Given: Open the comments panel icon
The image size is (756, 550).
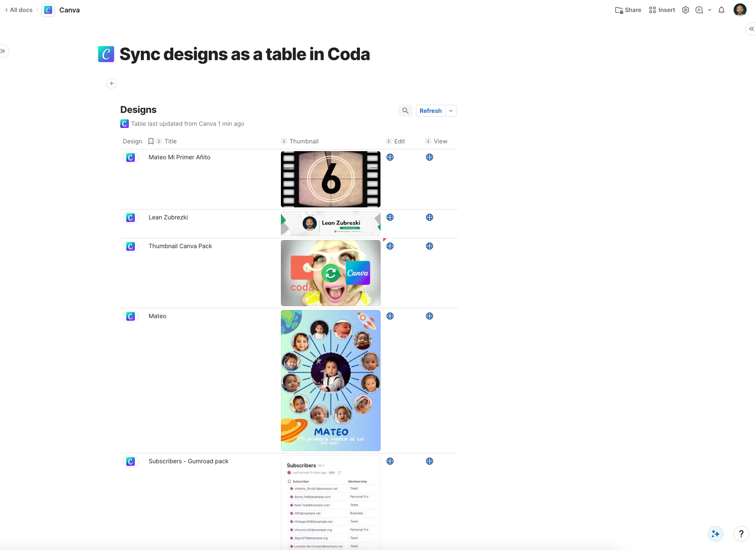Looking at the screenshot, I should pos(699,10).
